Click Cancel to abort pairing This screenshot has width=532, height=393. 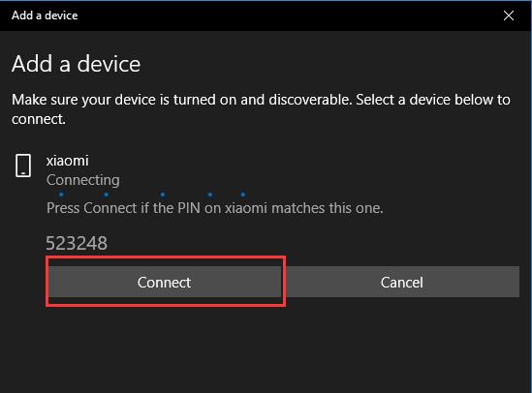tap(402, 282)
